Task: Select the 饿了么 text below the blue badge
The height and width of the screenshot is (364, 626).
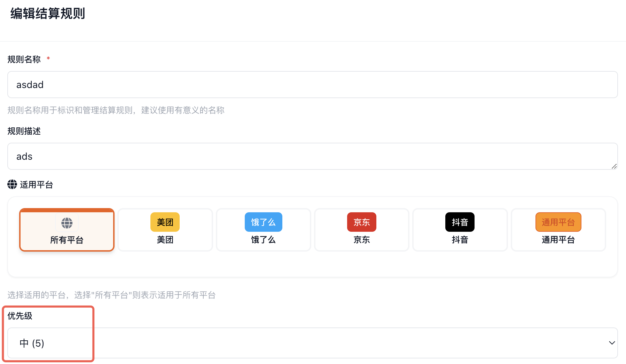Action: click(263, 240)
